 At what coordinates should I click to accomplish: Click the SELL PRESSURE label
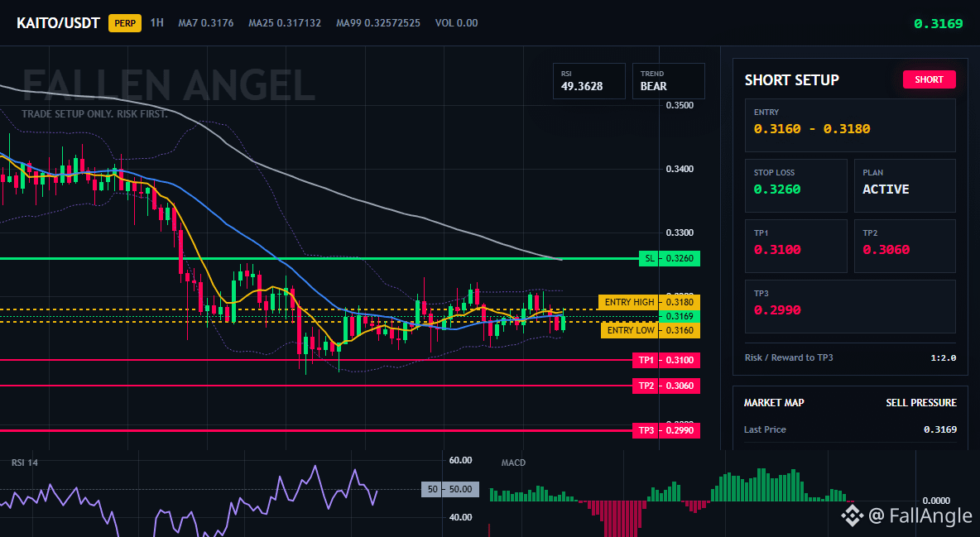coord(920,403)
